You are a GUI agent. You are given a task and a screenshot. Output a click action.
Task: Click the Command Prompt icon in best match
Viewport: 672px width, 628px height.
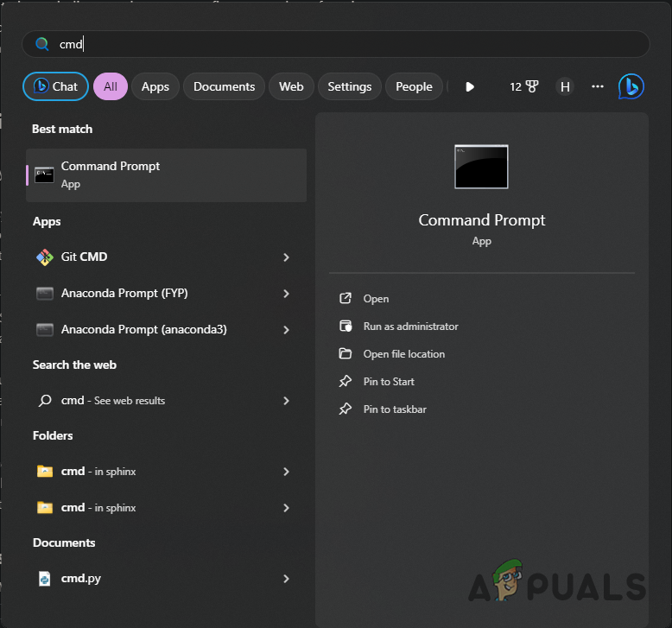44,175
